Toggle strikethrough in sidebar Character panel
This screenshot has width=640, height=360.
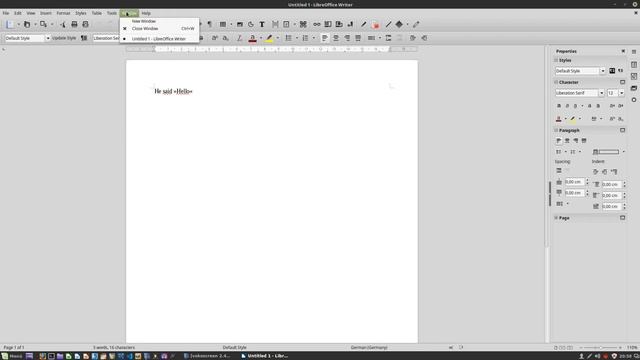coord(589,106)
